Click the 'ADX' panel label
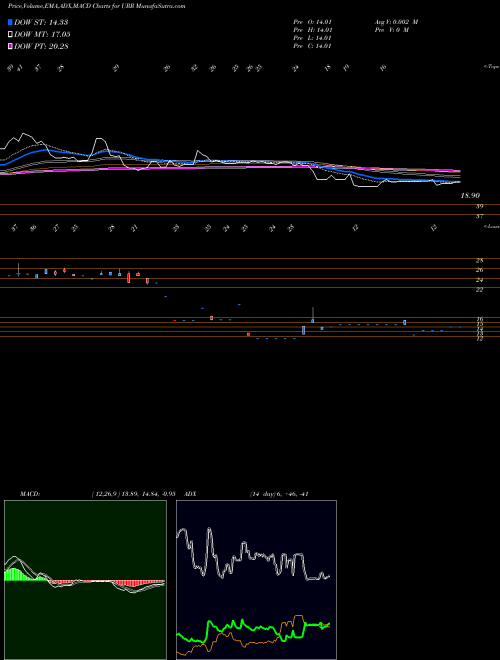Viewport: 500px width, 660px height. (x=190, y=494)
